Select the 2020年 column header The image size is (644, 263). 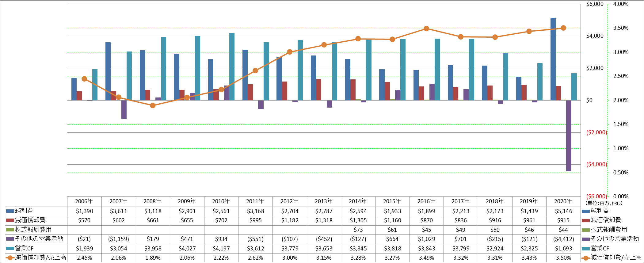563,201
